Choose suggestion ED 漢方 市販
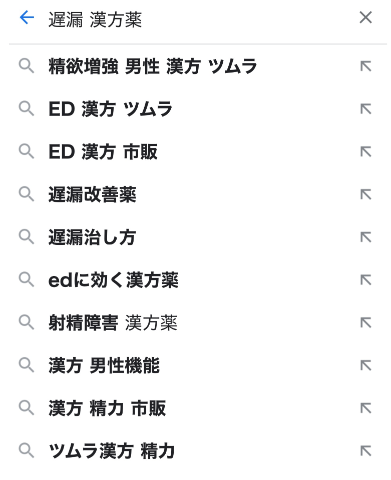 tap(195, 151)
